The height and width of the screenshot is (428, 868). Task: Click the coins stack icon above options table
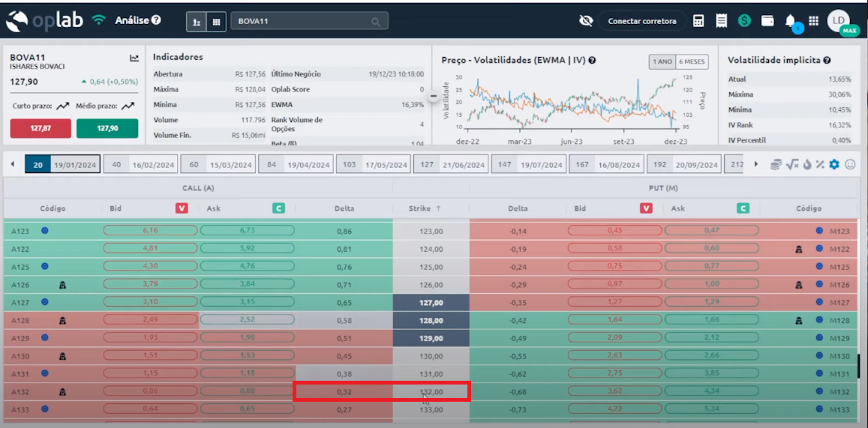[776, 164]
